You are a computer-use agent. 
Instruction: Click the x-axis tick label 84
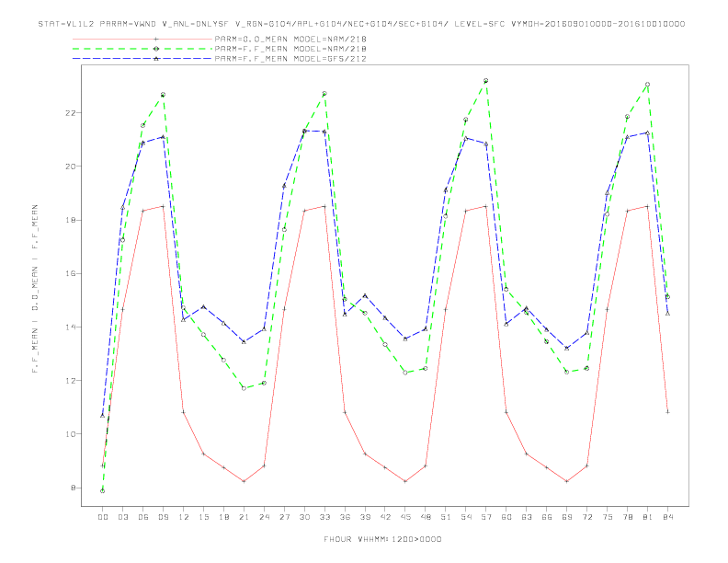667,517
